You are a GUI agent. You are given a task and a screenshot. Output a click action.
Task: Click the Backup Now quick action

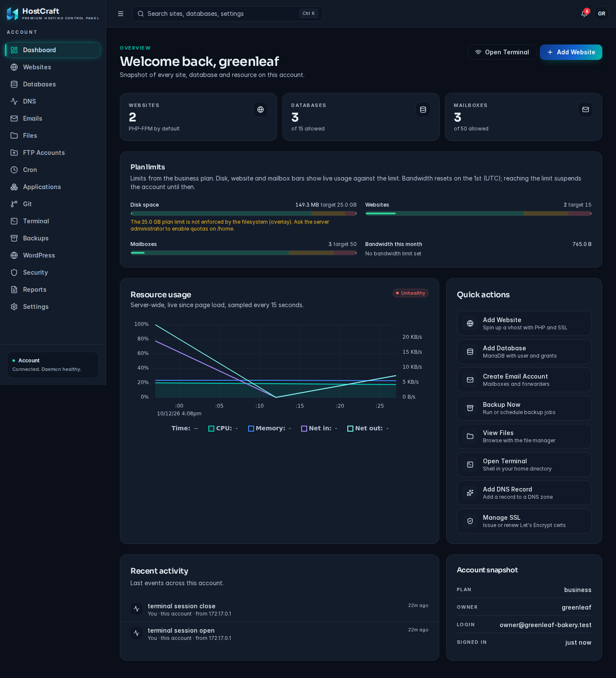point(524,408)
